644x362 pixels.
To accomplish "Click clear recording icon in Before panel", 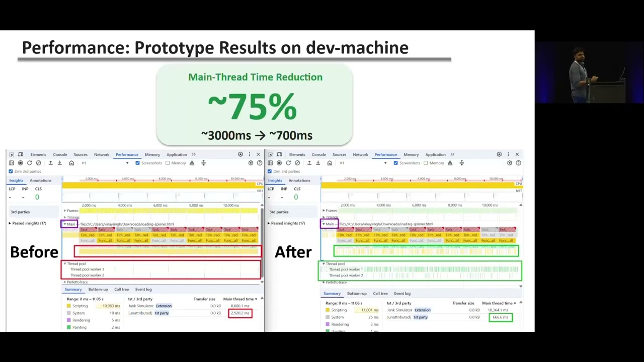I will tap(38, 163).
